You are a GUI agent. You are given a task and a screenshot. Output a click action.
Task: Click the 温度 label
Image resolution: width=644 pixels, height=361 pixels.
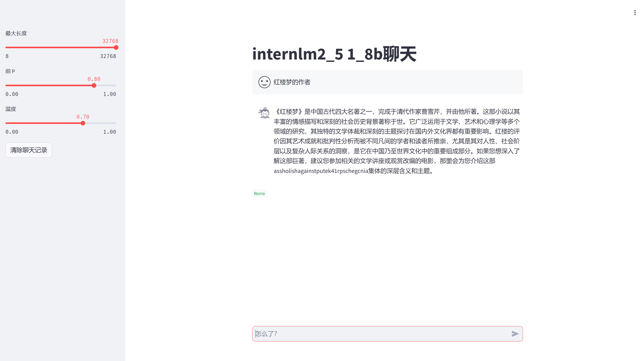click(11, 109)
